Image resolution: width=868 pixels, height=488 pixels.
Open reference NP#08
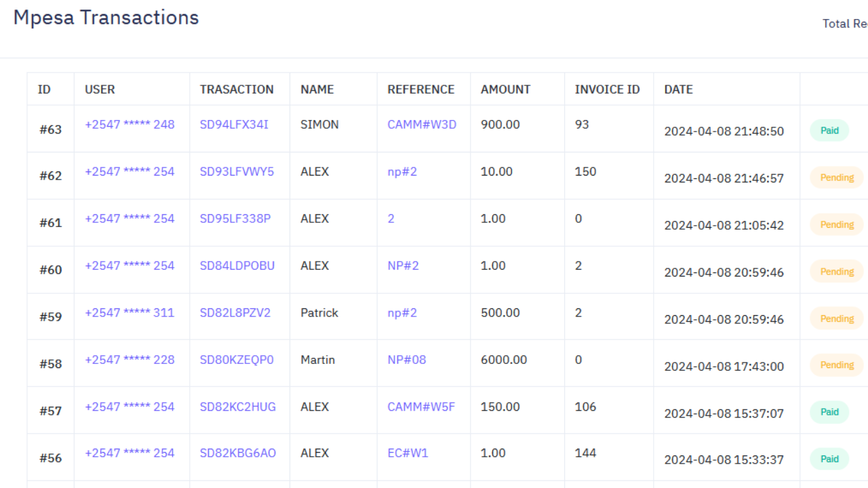tap(407, 359)
